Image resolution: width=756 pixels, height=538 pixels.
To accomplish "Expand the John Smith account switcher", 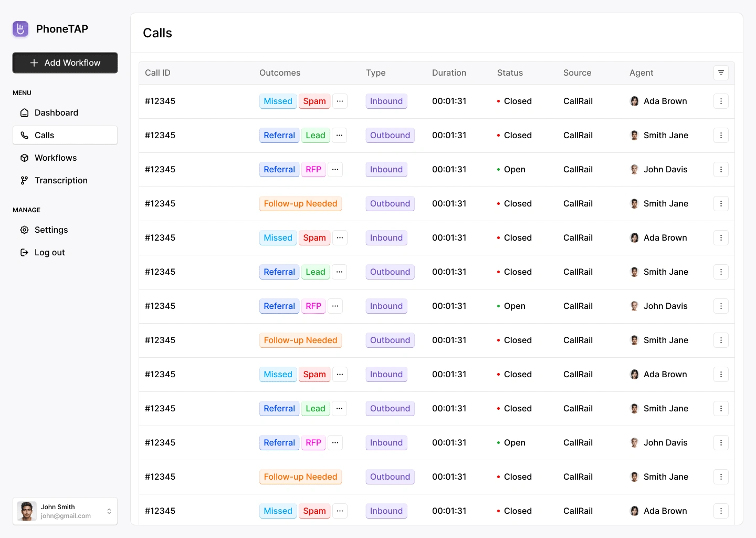I will 109,511.
